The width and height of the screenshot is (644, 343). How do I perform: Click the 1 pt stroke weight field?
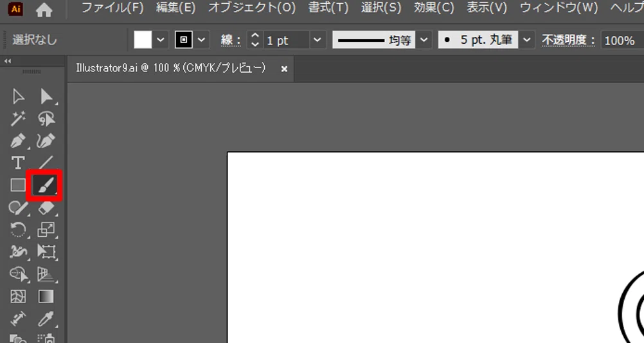[286, 41]
